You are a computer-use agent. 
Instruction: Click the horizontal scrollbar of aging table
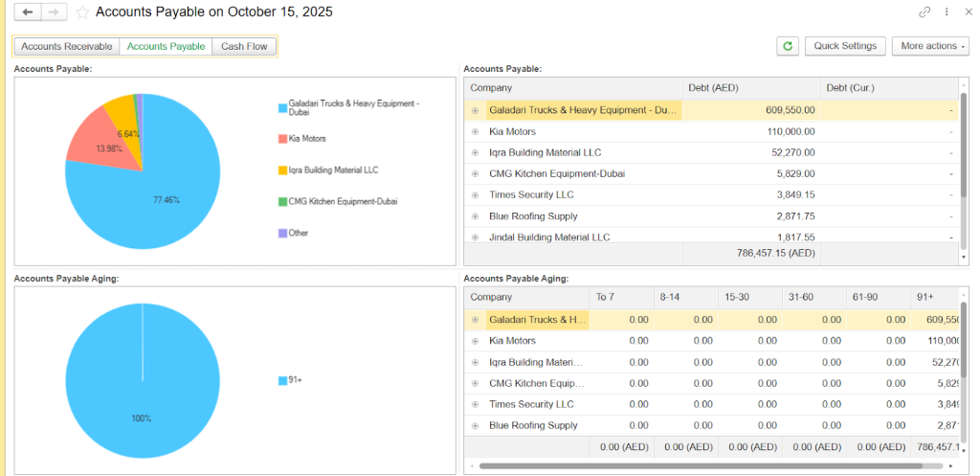[701, 466]
